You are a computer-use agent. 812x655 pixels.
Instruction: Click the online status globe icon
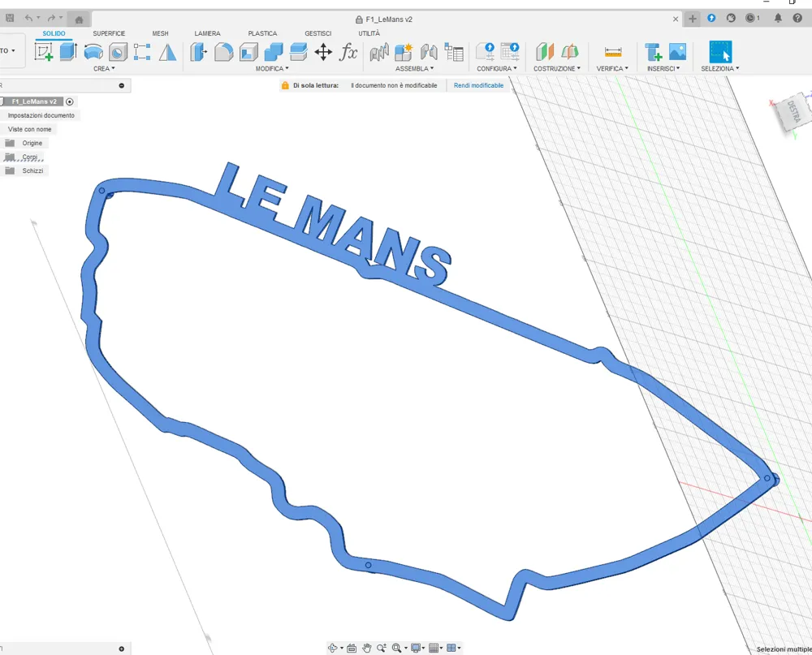coord(731,18)
